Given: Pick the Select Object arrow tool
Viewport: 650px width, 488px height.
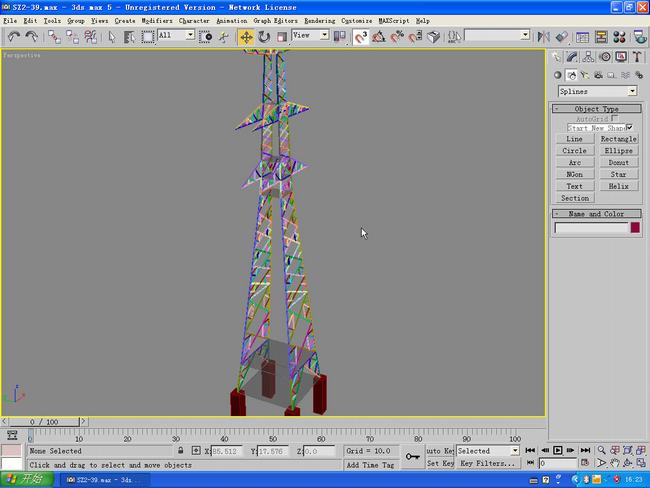Looking at the screenshot, I should [112, 37].
